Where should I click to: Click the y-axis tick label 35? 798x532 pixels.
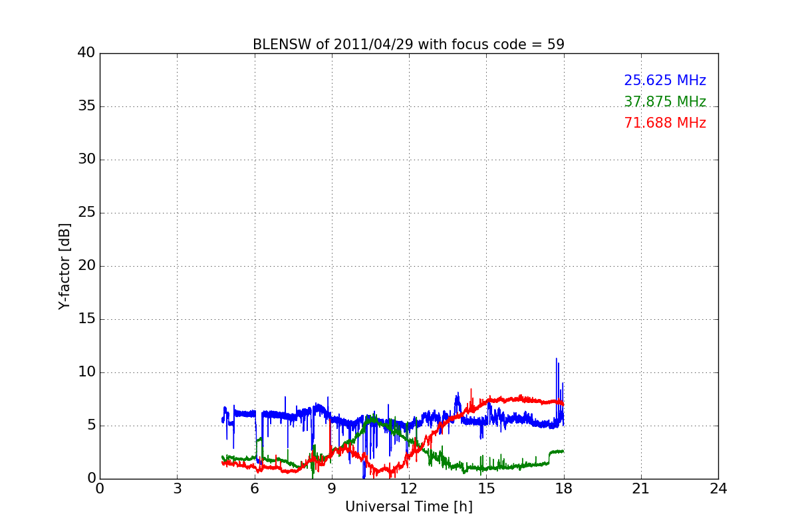click(86, 106)
